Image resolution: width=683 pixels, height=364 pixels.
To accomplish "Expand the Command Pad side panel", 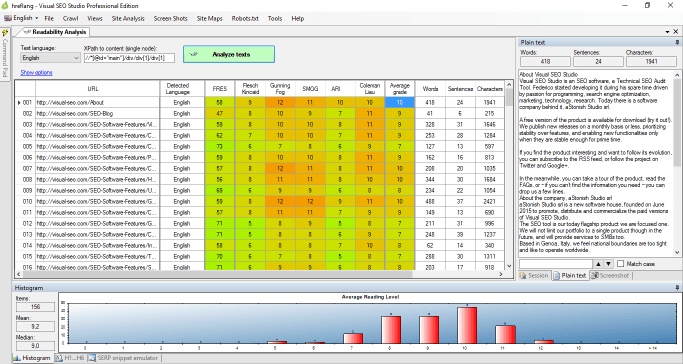I will [x=5, y=53].
